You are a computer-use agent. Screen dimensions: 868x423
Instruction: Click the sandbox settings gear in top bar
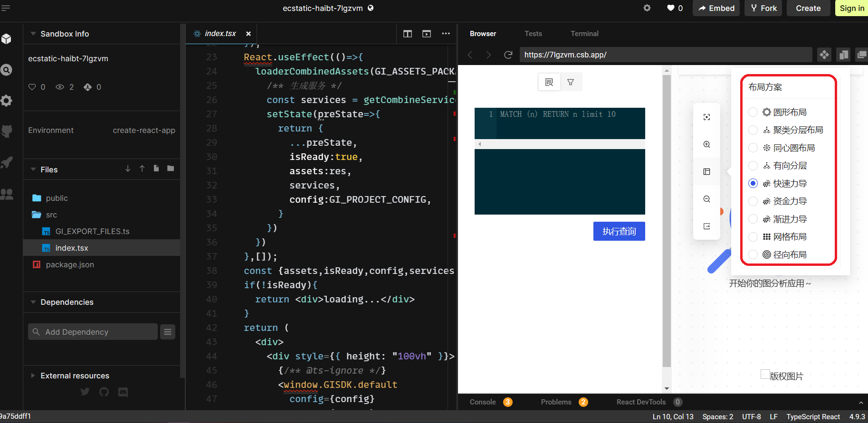(647, 8)
